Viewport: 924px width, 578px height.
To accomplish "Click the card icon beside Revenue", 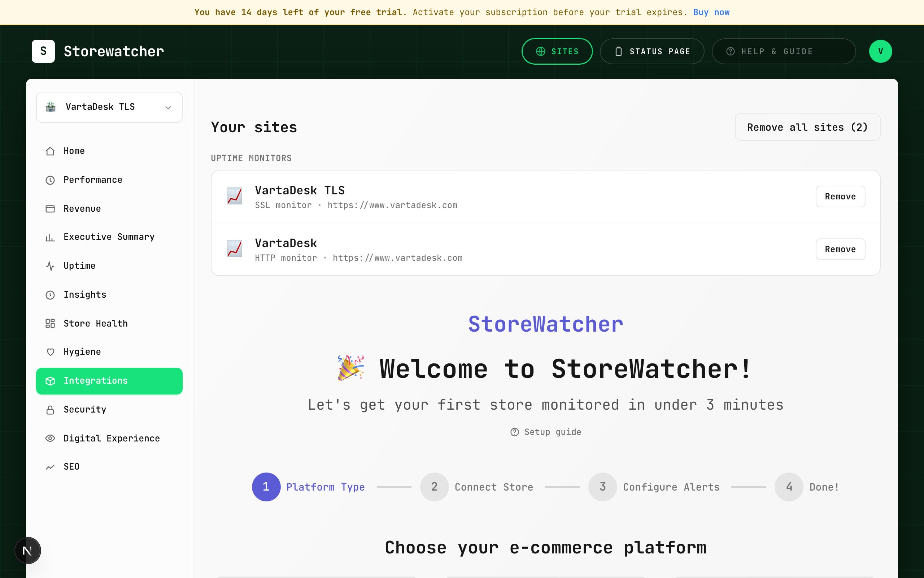I will [x=50, y=209].
